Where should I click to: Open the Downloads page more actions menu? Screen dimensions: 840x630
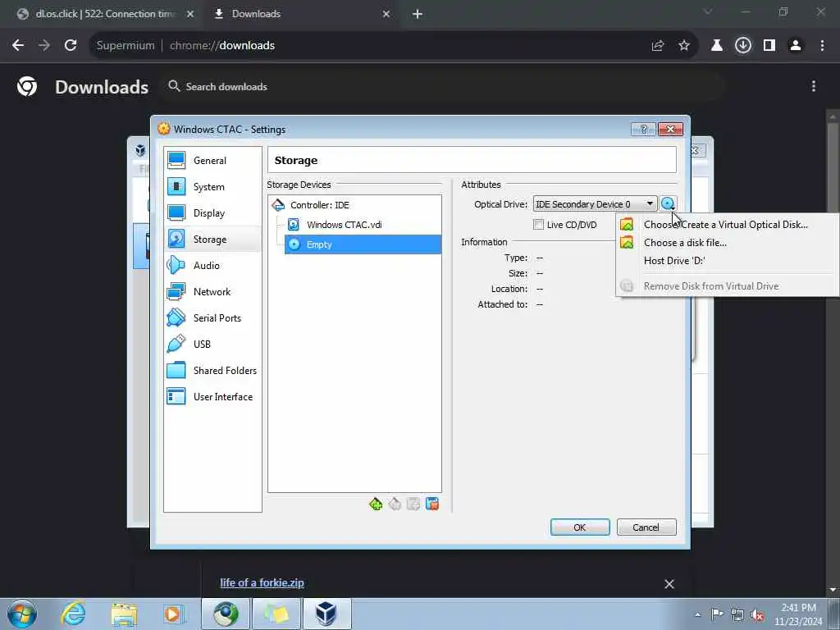coord(813,86)
